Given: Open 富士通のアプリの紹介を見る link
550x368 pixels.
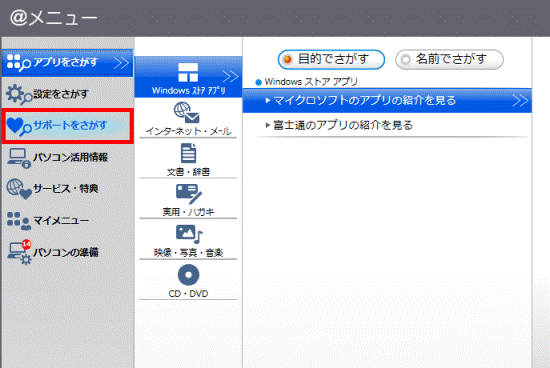Looking at the screenshot, I should pos(343,125).
